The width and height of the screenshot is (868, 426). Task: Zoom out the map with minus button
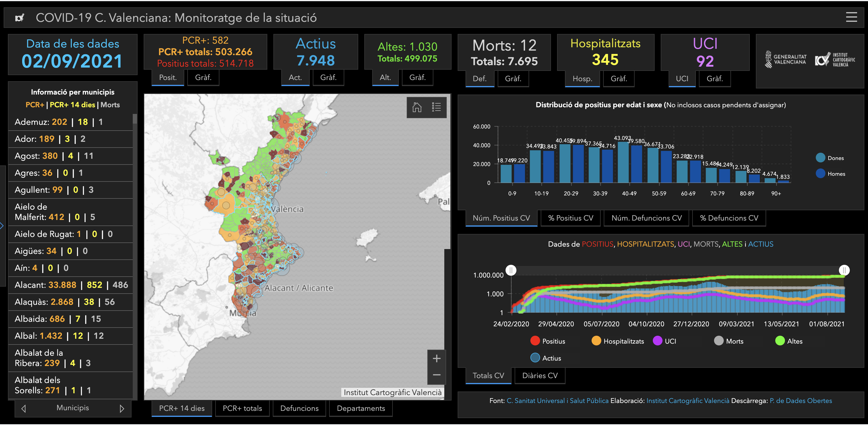436,375
